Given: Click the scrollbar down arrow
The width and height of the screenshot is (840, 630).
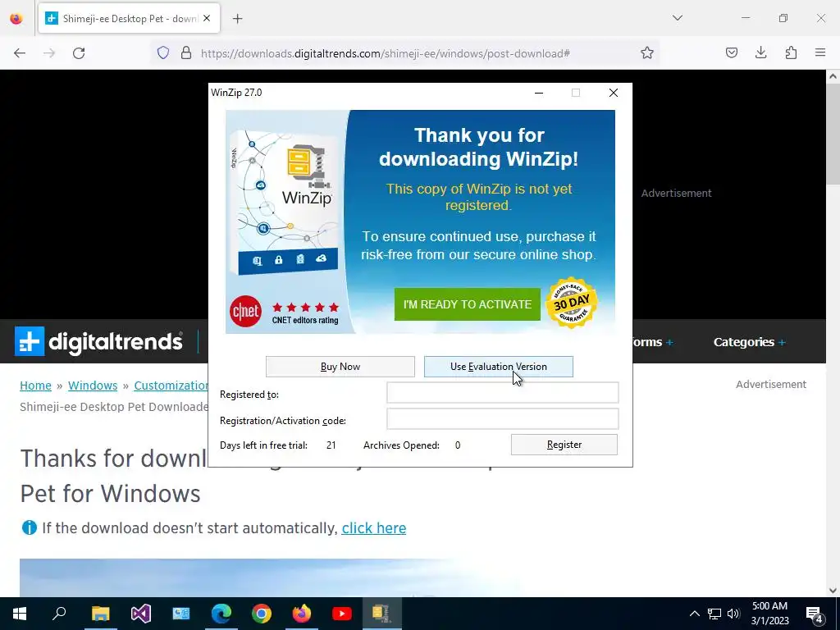Looking at the screenshot, I should (x=833, y=591).
